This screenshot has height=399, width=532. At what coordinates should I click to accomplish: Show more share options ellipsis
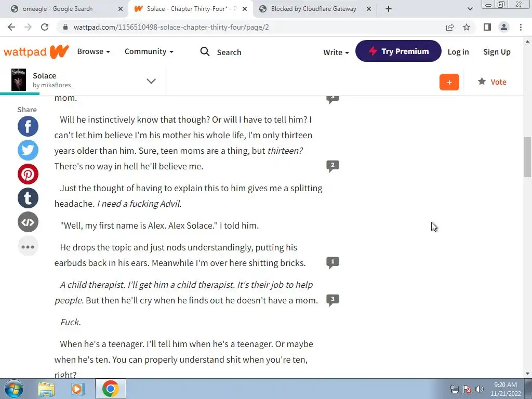pyautogui.click(x=28, y=246)
